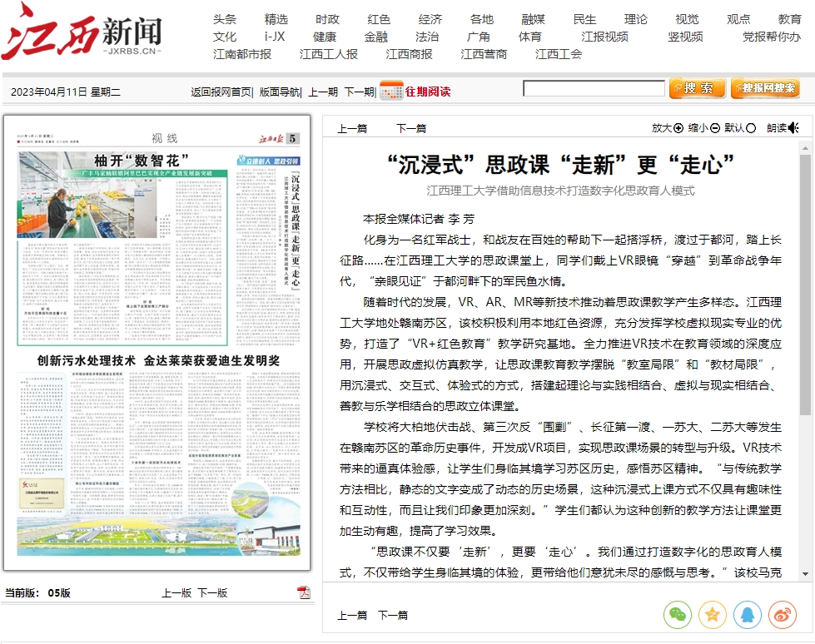Download the page as a PDF

(x=304, y=592)
